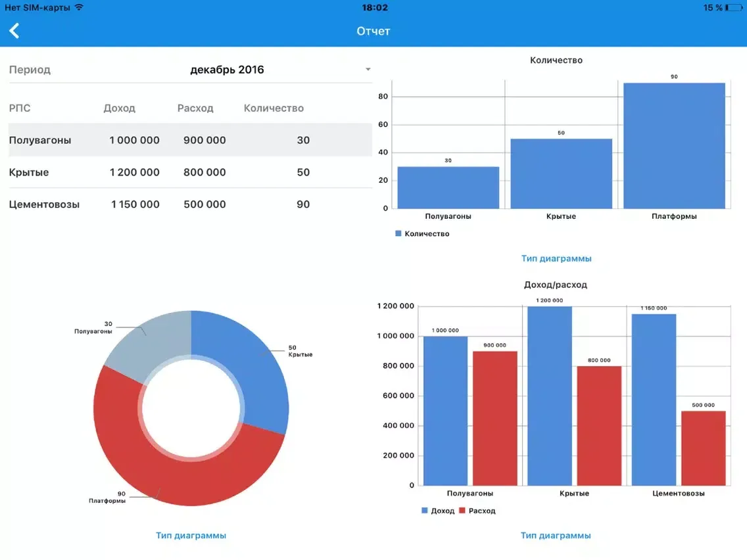Open the period dropdown arrow
The image size is (747, 560).
tap(368, 70)
